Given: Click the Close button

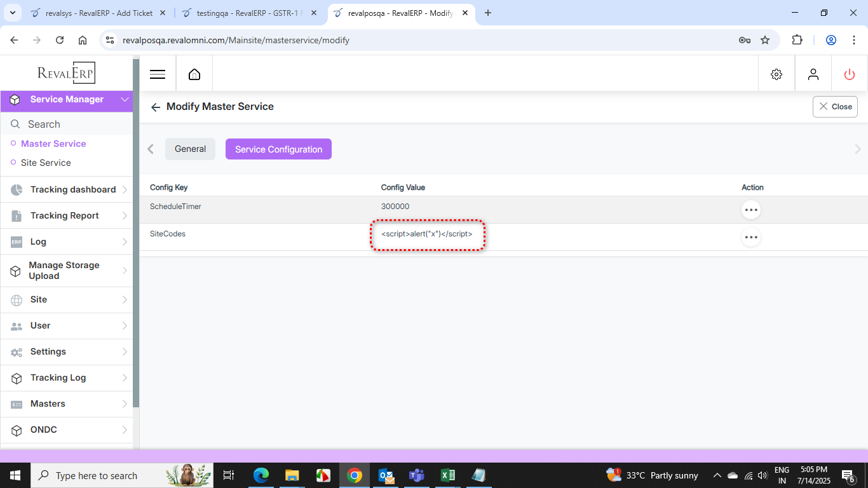Looking at the screenshot, I should coord(834,107).
